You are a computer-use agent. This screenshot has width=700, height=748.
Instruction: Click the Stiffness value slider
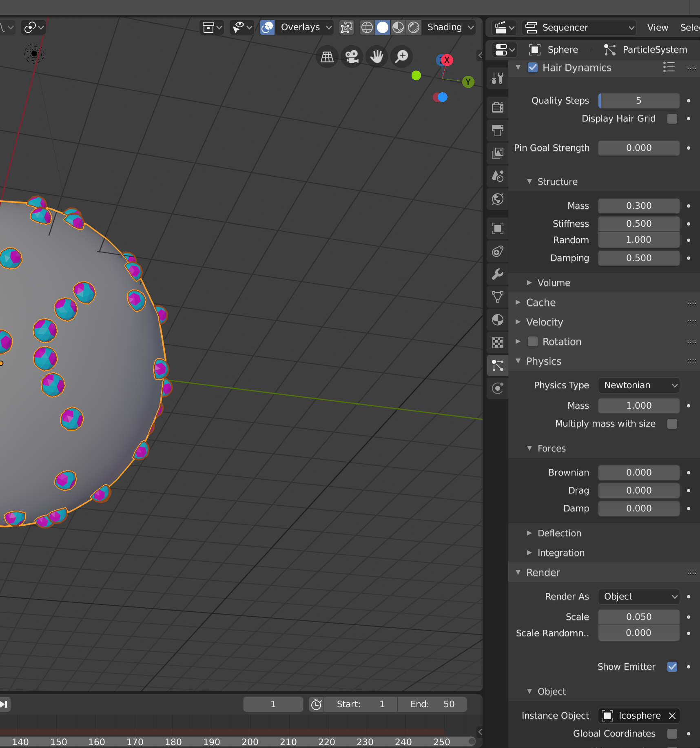coord(639,224)
